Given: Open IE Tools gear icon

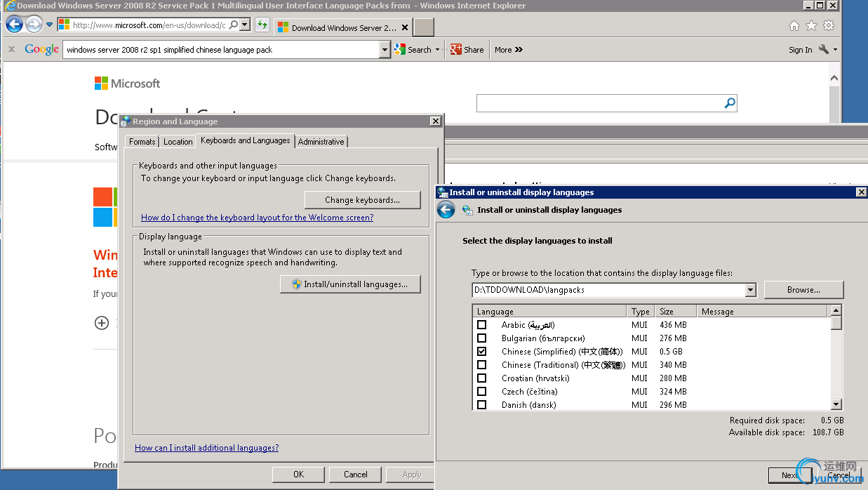Looking at the screenshot, I should 829,26.
